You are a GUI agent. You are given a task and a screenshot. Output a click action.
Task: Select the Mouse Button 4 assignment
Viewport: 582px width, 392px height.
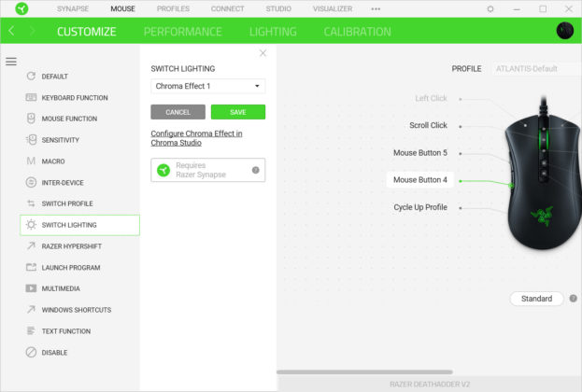420,180
